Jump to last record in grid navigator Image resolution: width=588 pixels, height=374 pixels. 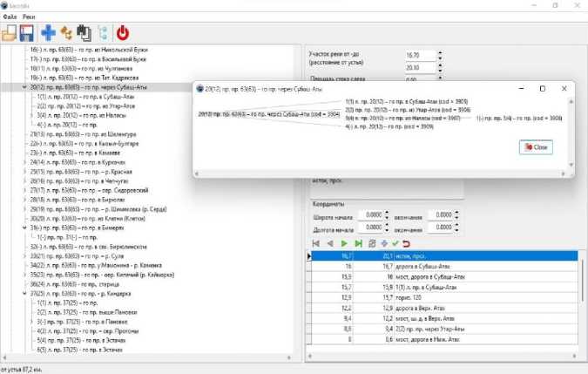[x=359, y=243]
